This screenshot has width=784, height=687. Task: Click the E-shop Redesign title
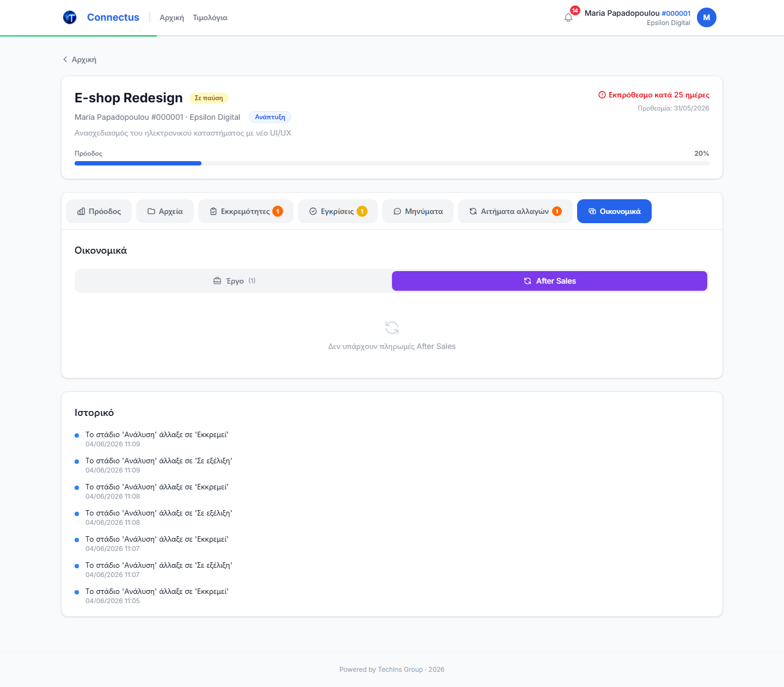coord(128,98)
